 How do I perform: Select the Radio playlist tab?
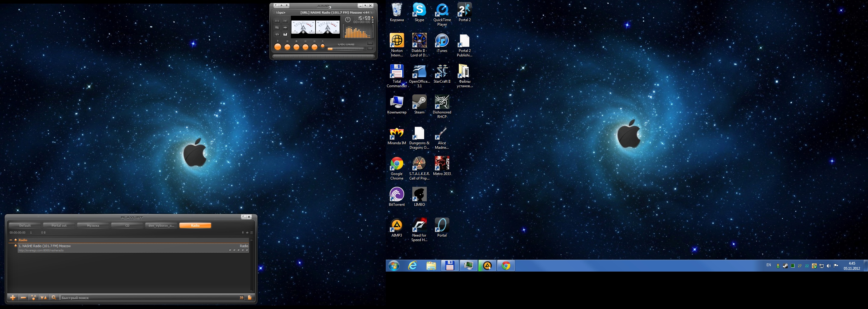click(195, 226)
